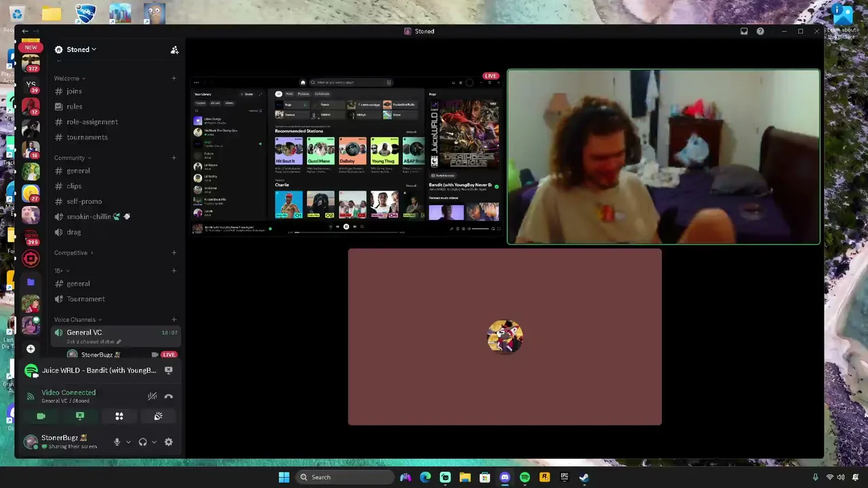
Task: Open the tournaments channel
Action: pos(115,138)
